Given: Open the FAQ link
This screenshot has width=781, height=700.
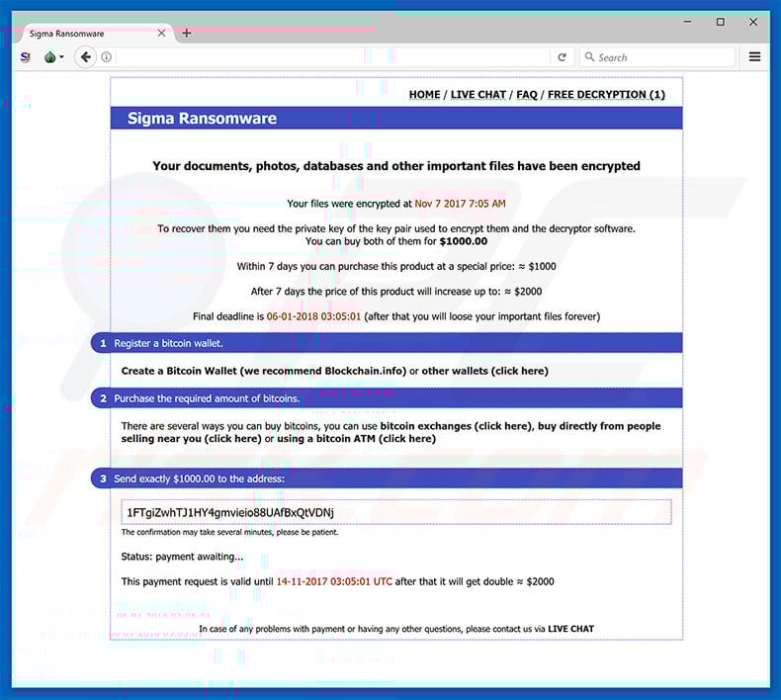Looking at the screenshot, I should point(527,95).
